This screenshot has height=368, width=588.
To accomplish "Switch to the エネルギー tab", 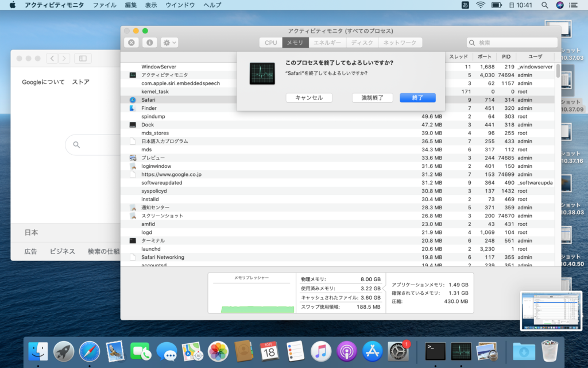I will (327, 43).
